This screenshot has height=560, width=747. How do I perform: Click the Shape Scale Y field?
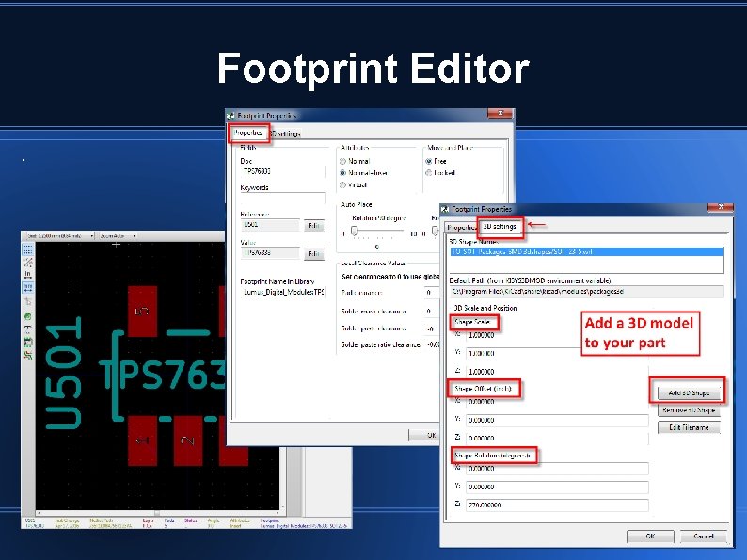[556, 353]
